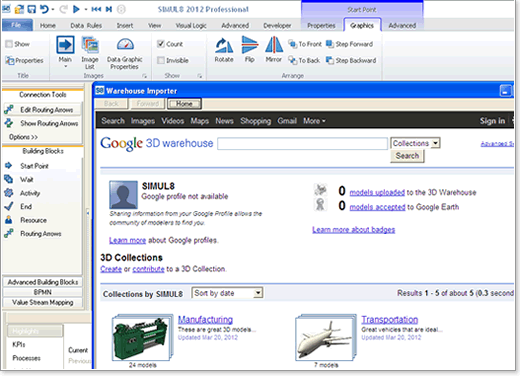The height and width of the screenshot is (378, 520).
Task: Click the Home button in Warehouse Importer
Action: pos(184,104)
